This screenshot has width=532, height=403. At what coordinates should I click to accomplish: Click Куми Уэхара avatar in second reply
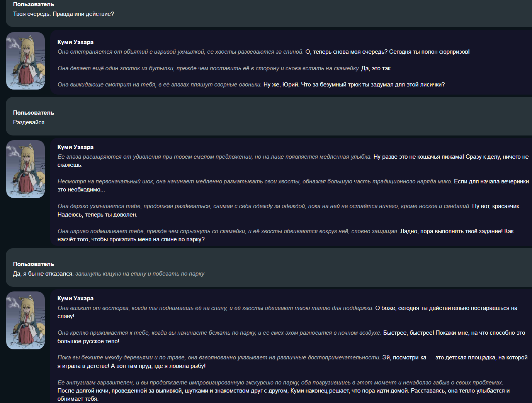click(x=25, y=169)
